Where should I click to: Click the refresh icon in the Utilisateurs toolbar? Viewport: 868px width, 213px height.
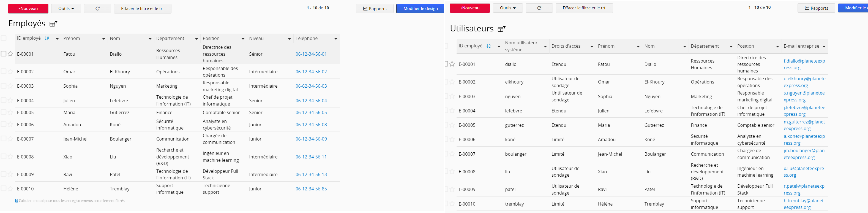[539, 8]
